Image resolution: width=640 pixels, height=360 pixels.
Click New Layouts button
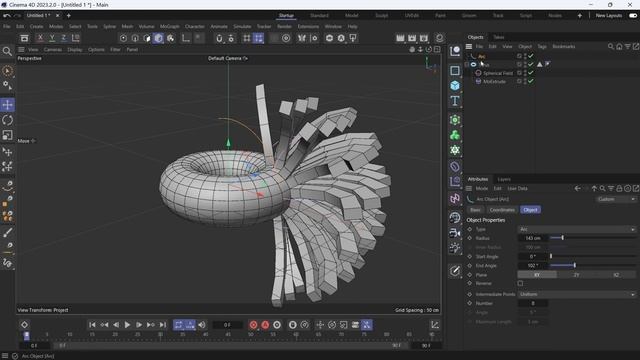609,16
